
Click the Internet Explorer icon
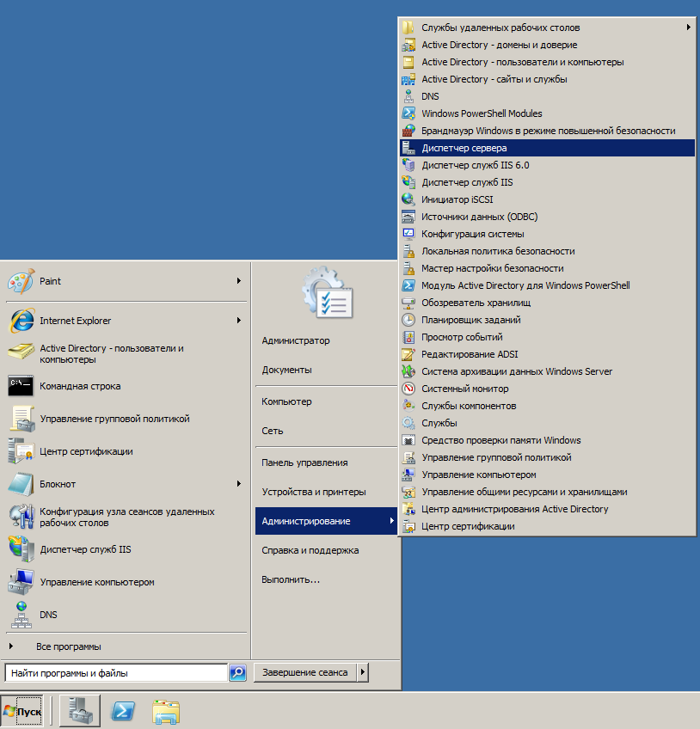click(21, 321)
